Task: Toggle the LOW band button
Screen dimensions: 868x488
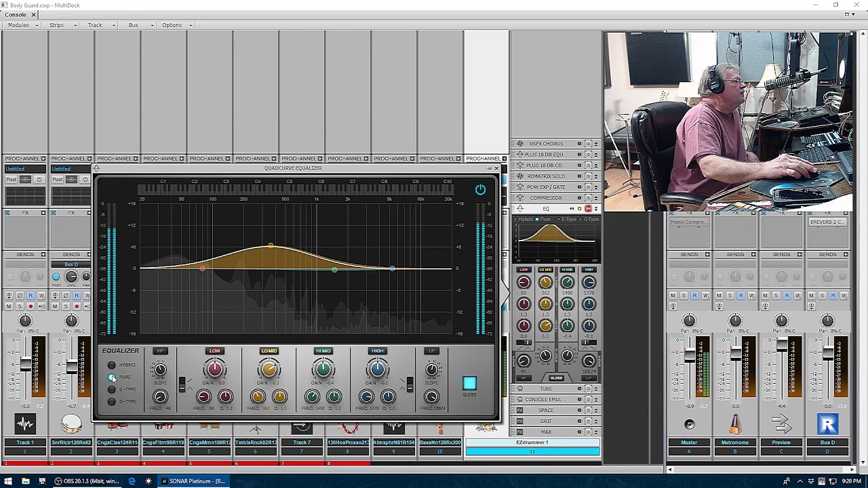Action: pos(215,351)
